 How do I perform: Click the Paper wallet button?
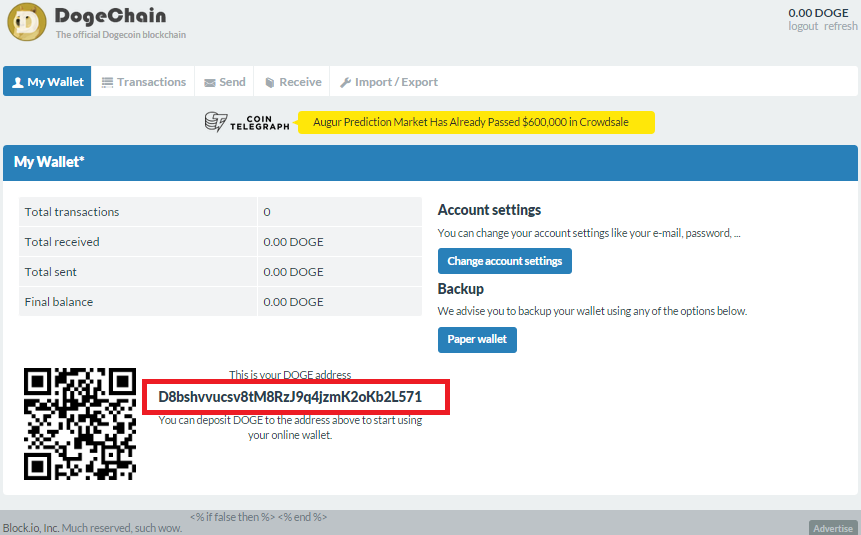click(477, 339)
